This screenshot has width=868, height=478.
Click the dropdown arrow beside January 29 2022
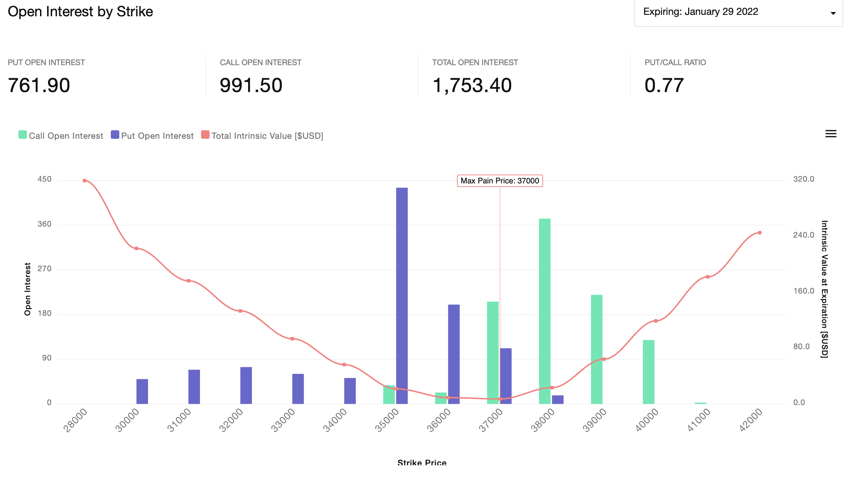pyautogui.click(x=833, y=13)
